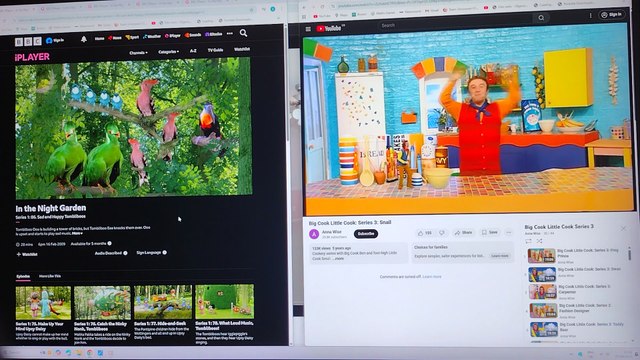This screenshot has width=640, height=360.
Task: Click Learn more beside comments turned off
Action: [432, 277]
